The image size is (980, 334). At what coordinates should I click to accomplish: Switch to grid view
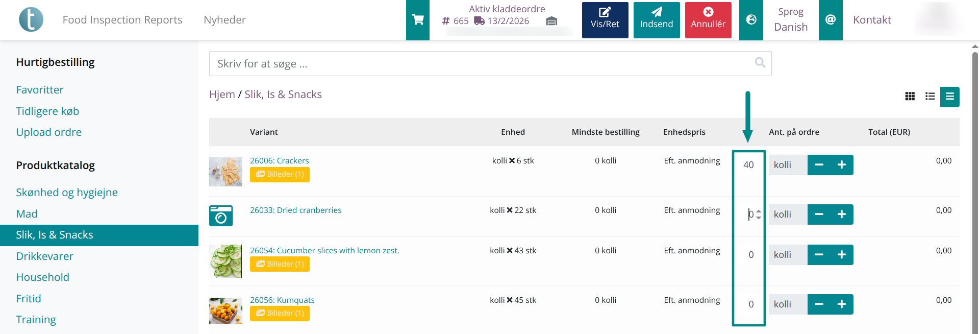(910, 97)
